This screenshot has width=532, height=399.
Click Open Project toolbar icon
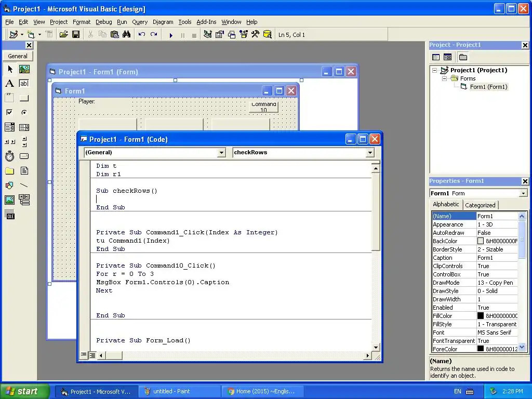click(63, 35)
